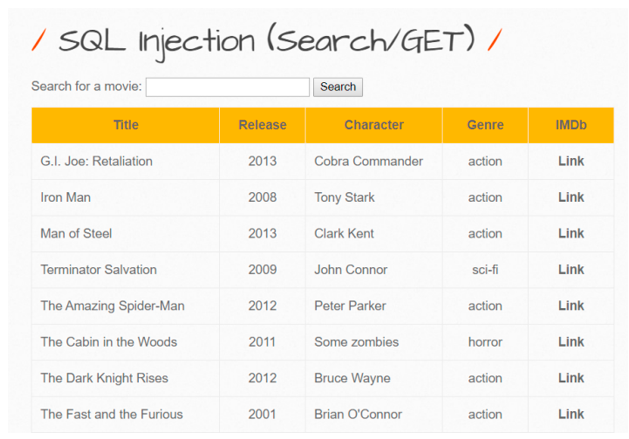Click the IMDb column header
Viewport: 629px width, 439px height.
[x=571, y=125]
